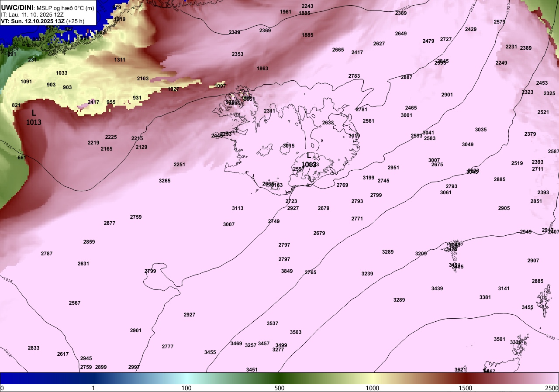Viewport: 559px width, 392px height.
Task: Select the 2369 value
Action: [265, 31]
